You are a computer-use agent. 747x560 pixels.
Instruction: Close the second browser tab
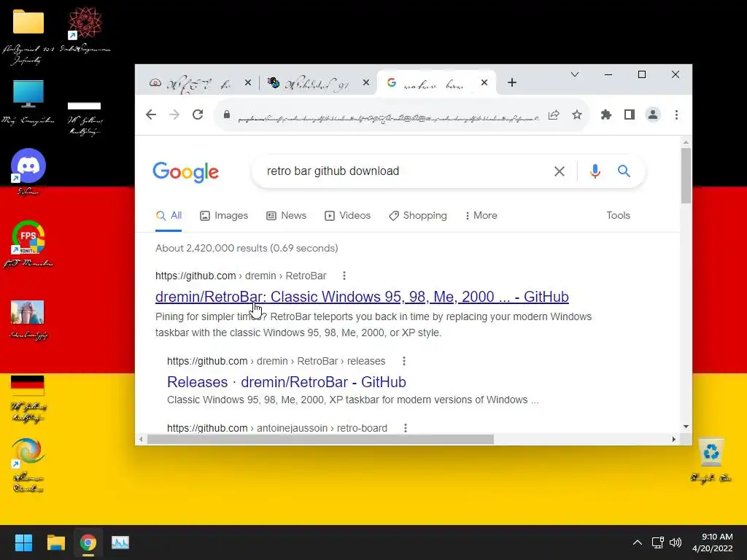tap(366, 83)
